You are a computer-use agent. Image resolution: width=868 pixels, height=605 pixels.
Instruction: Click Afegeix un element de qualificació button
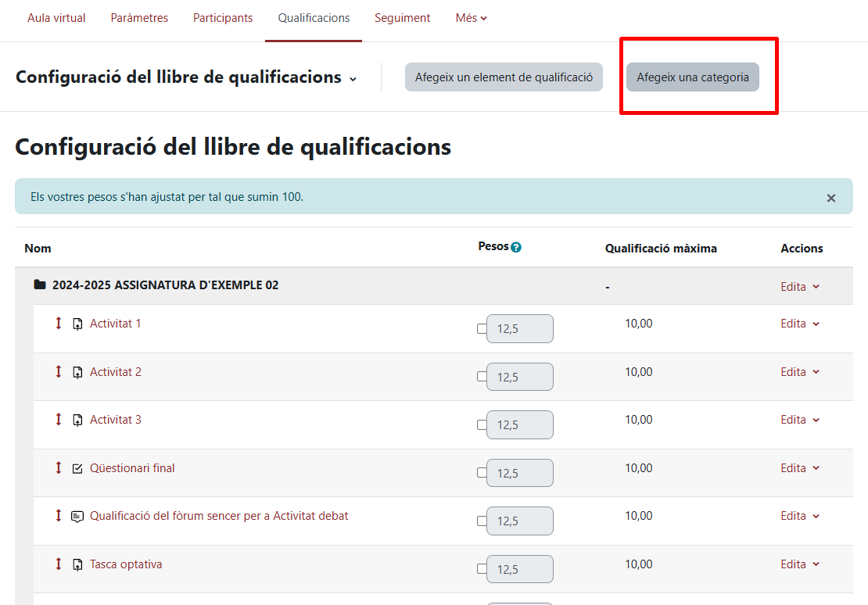coord(504,77)
